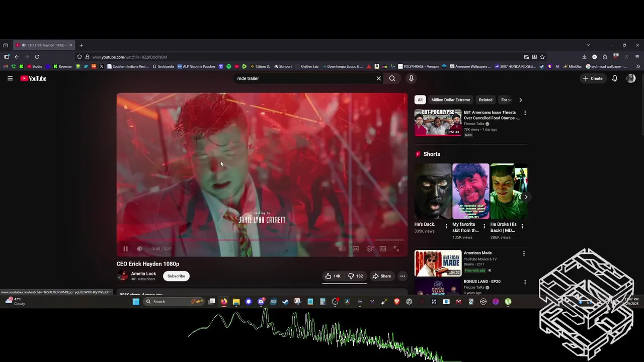The width and height of the screenshot is (644, 362).
Task: Open the Amelia Lock channel name
Action: click(143, 274)
